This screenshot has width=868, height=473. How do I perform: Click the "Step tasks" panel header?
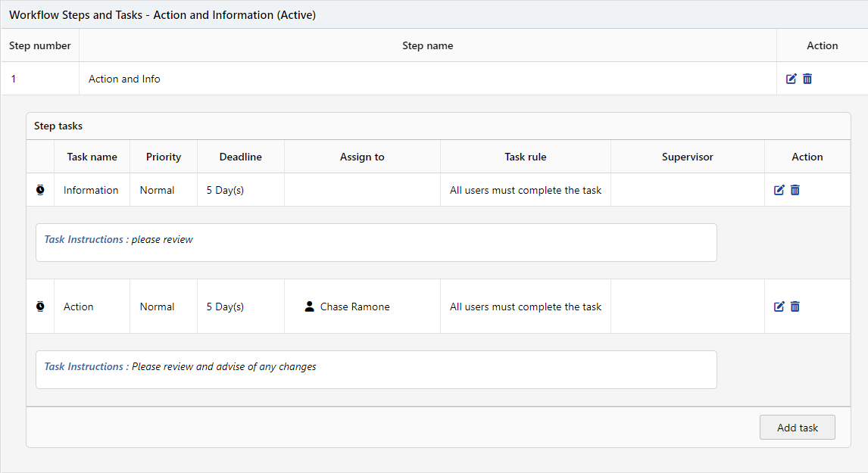coord(58,126)
